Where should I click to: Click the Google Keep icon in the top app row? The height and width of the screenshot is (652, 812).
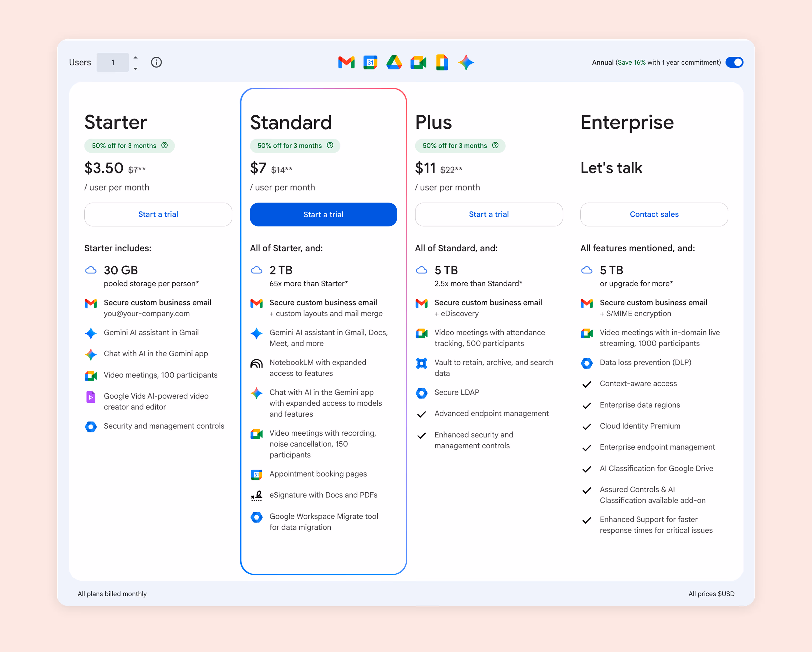(x=442, y=62)
